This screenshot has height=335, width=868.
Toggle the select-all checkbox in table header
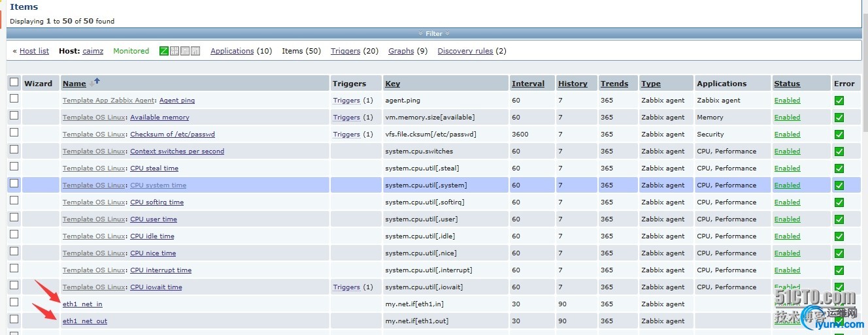click(x=14, y=82)
